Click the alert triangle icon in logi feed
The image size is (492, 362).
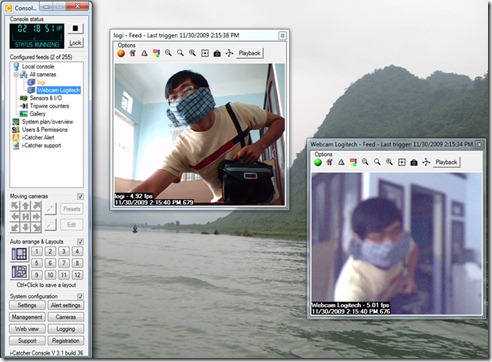pyautogui.click(x=144, y=53)
